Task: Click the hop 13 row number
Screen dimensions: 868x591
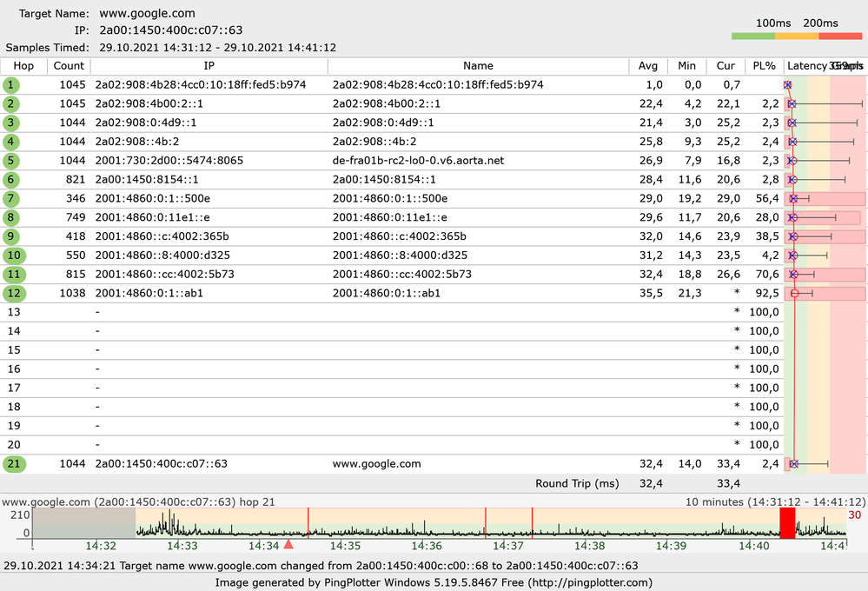Action: (14, 312)
